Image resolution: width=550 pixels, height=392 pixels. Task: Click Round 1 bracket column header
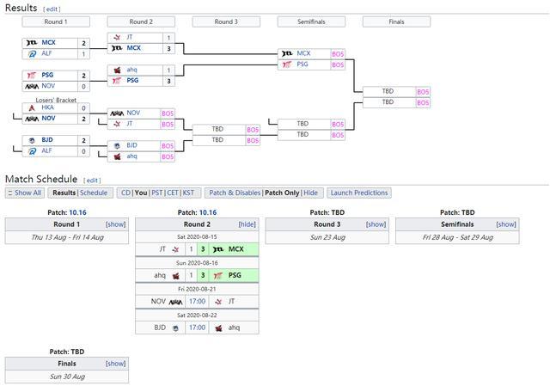tap(56, 21)
